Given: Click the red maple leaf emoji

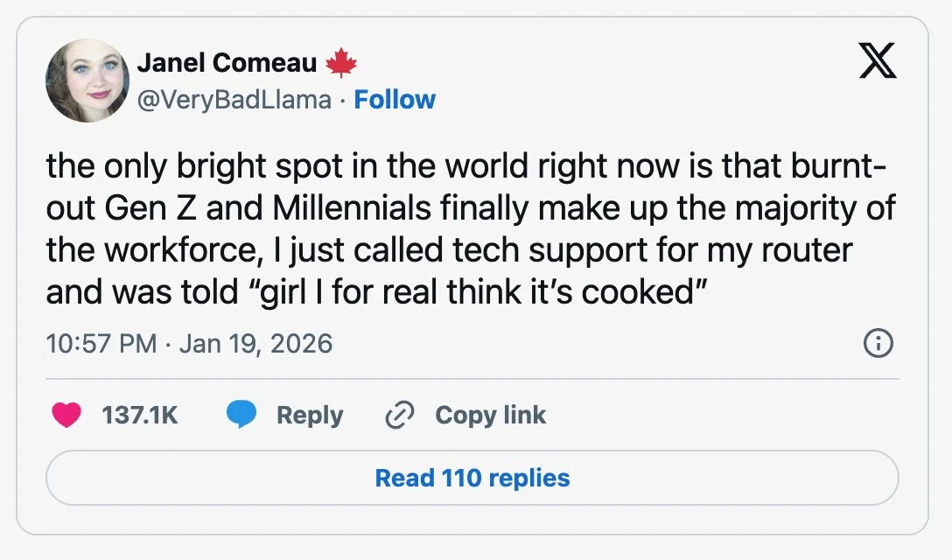Looking at the screenshot, I should [341, 63].
